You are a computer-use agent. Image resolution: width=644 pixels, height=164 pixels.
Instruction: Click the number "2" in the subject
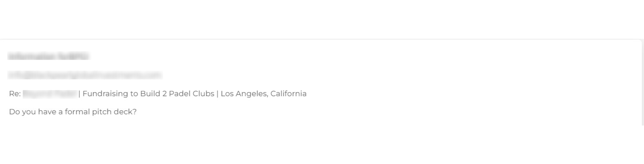(x=164, y=94)
